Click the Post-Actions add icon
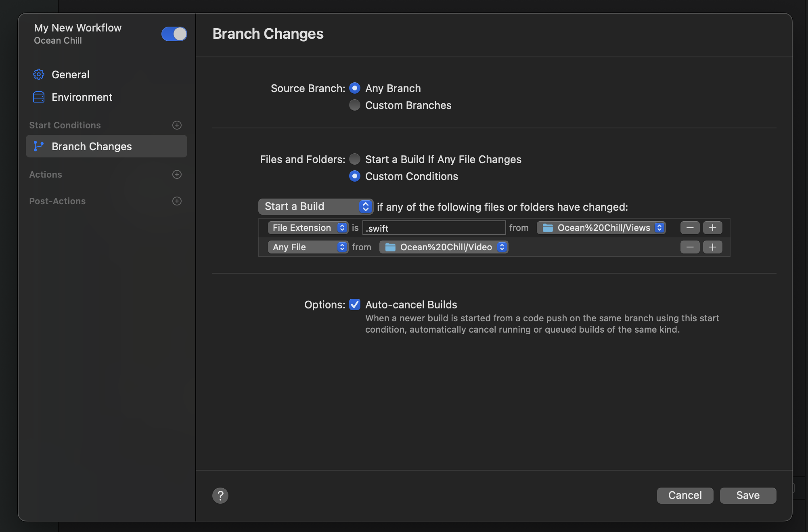This screenshot has height=532, width=808. pos(177,201)
